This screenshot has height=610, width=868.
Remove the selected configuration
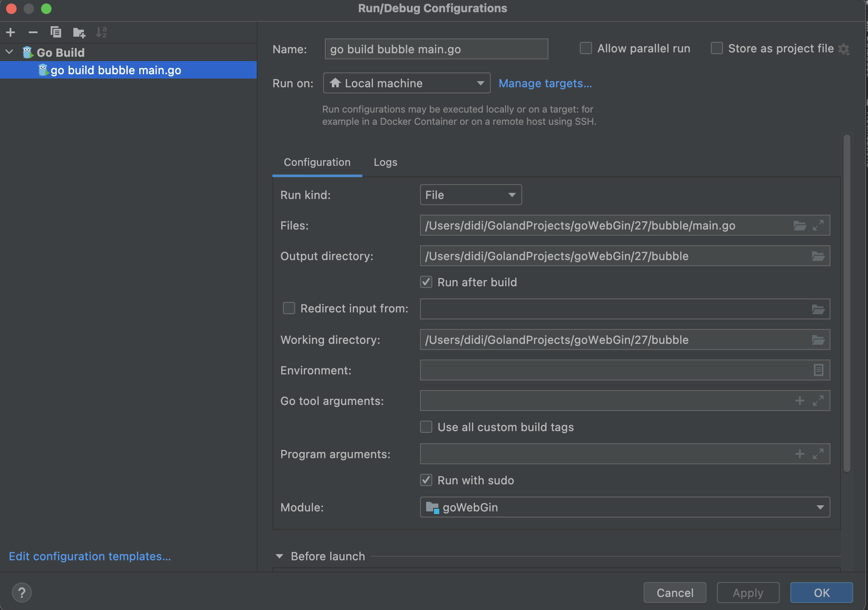tap(33, 32)
